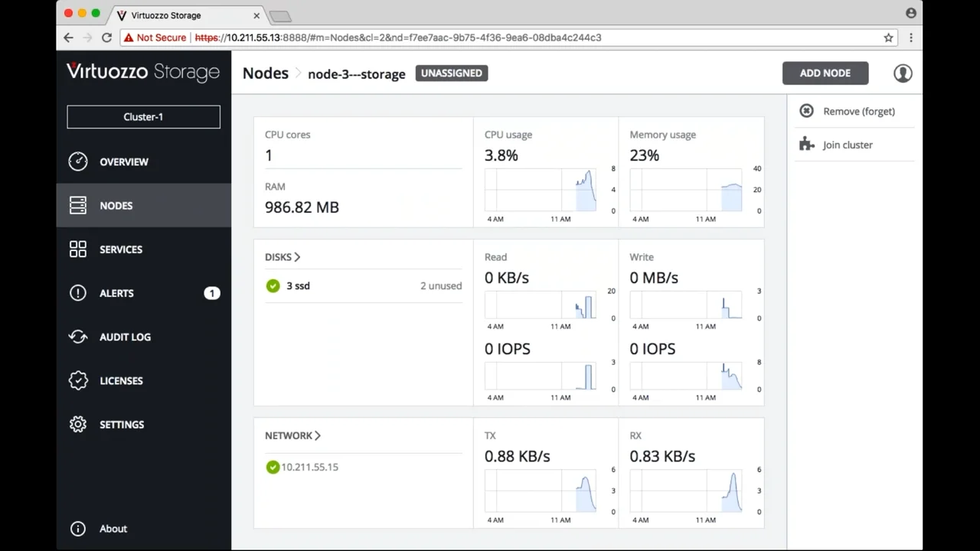Screen dimensions: 980x551
Task: Click the ADD NODE button
Action: (825, 73)
